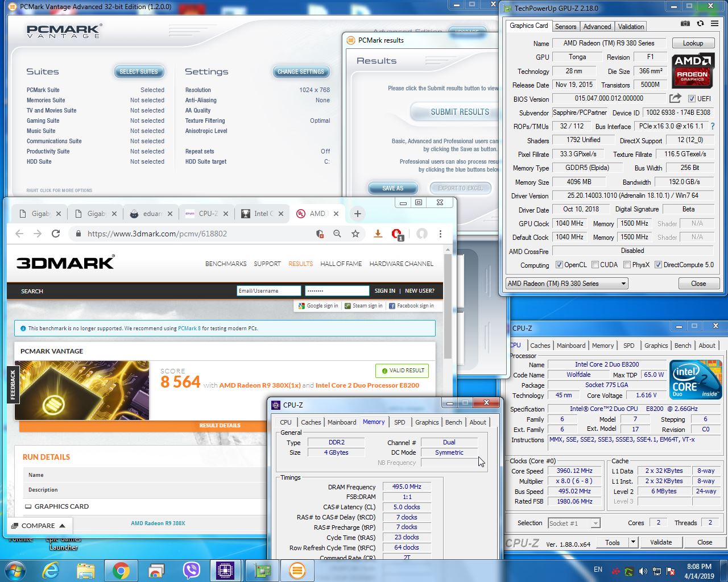This screenshot has height=582, width=728.
Task: Open the Tools dropdown arrow in CPU-Z
Action: 633,542
